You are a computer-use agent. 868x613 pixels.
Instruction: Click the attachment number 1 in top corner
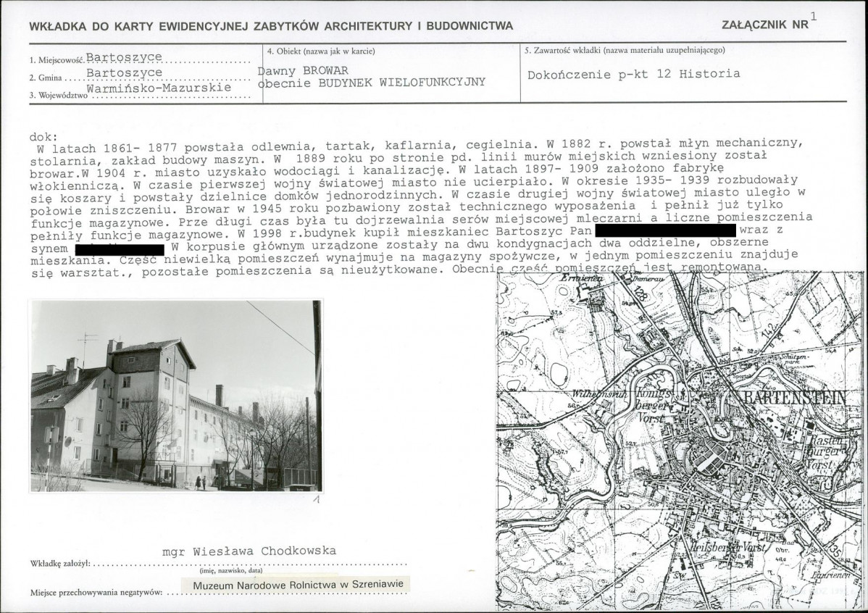[814, 14]
